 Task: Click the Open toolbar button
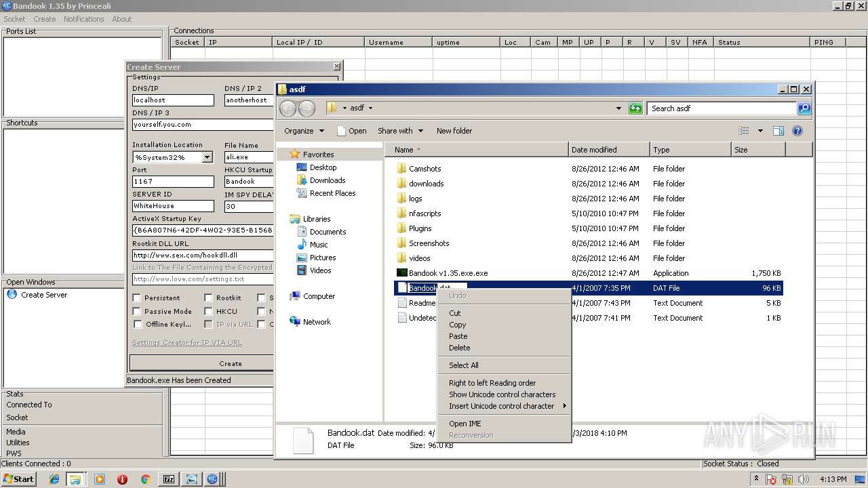351,131
